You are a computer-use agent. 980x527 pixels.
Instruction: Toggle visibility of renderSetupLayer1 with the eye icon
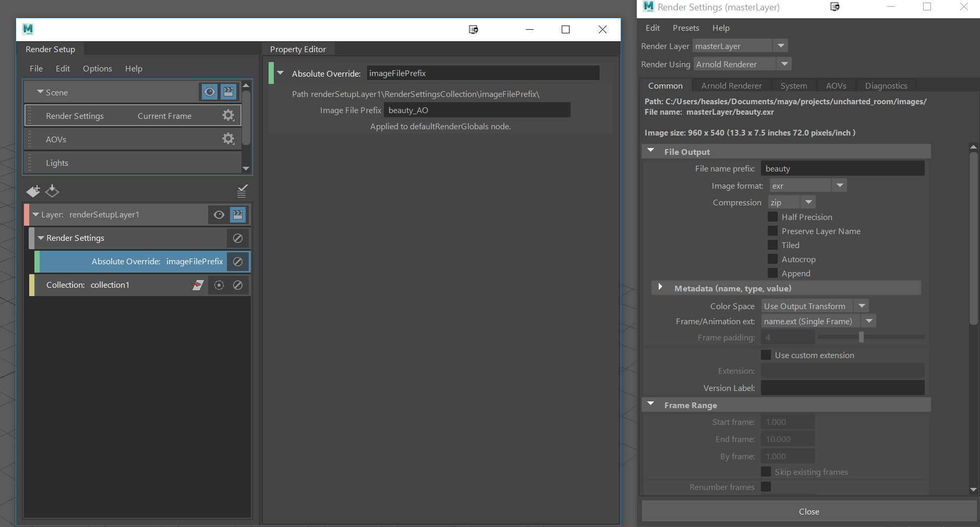pos(219,214)
